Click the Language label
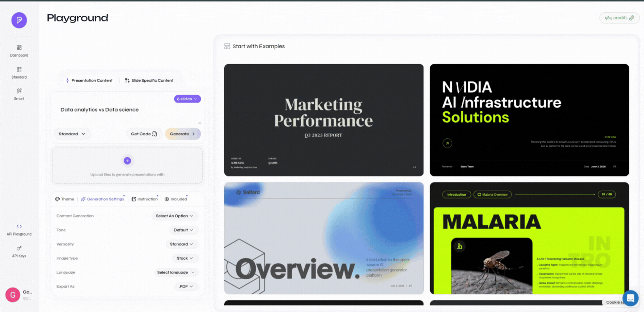This screenshot has width=644, height=312. (66, 273)
